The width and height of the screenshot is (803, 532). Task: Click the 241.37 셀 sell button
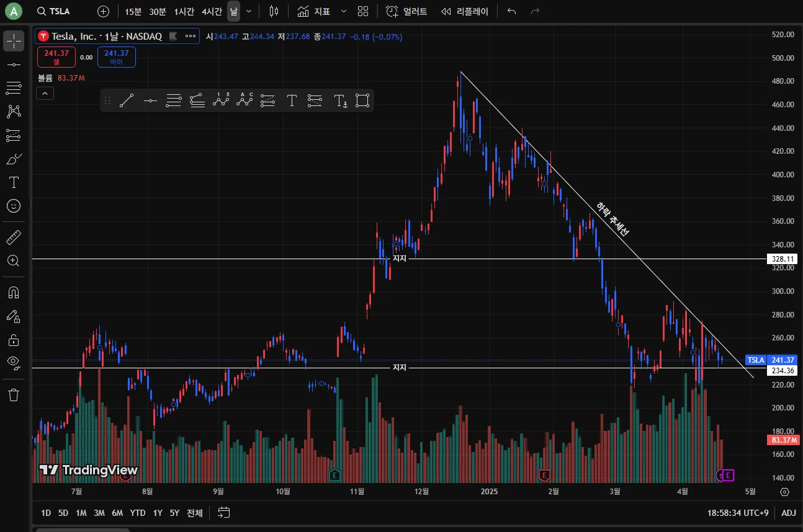tap(56, 57)
